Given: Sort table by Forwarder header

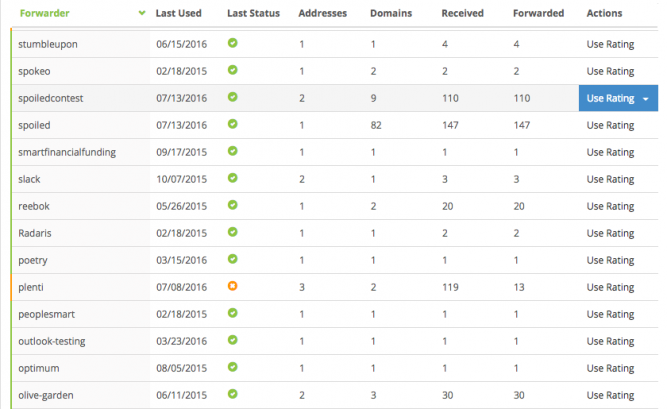Looking at the screenshot, I should 45,13.
